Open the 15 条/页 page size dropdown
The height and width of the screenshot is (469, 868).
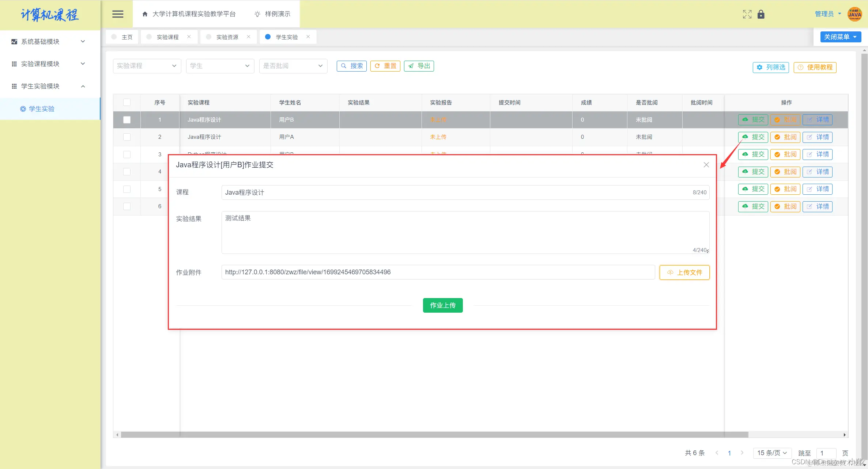[772, 453]
